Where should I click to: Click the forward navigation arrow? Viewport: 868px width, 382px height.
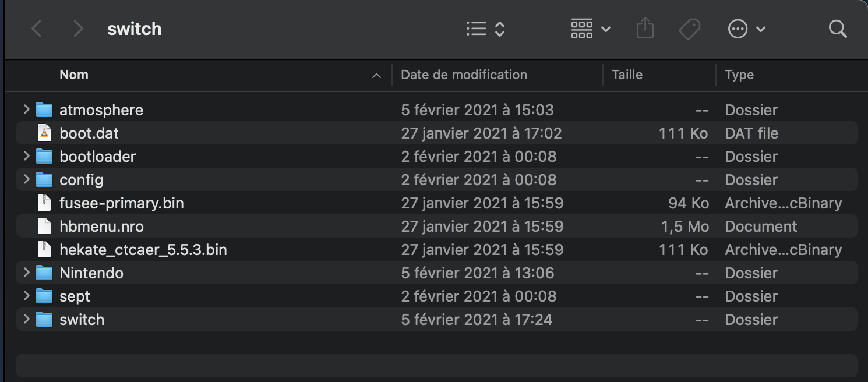coord(78,29)
